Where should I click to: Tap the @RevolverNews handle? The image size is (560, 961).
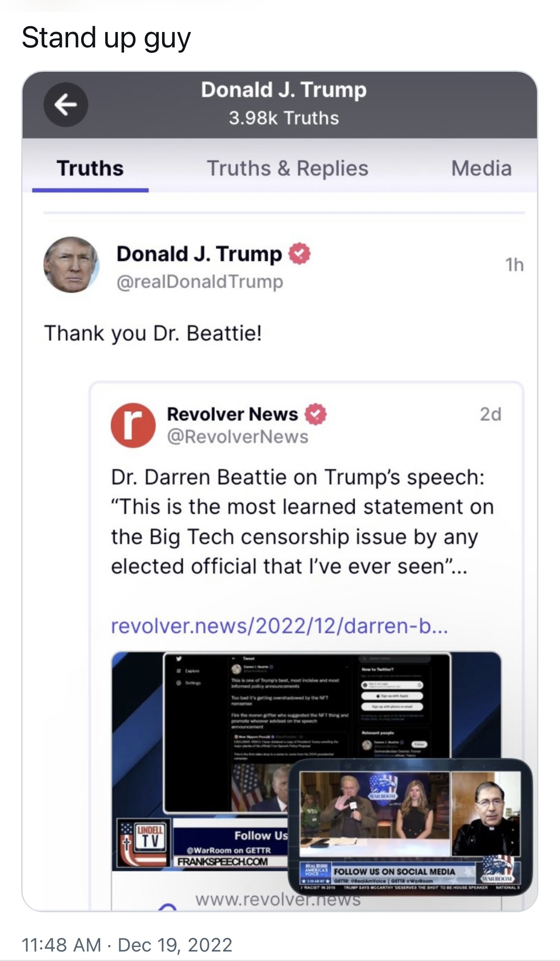(238, 437)
